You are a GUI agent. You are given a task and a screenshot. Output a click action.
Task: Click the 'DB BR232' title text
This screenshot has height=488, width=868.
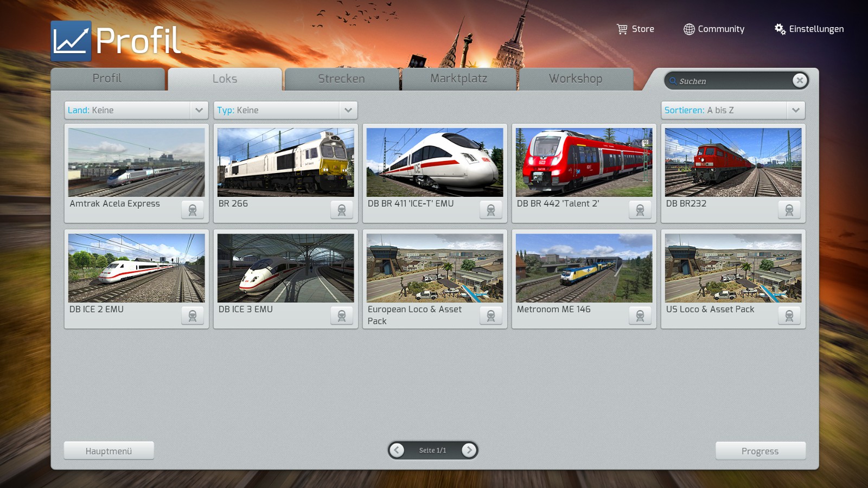click(686, 204)
